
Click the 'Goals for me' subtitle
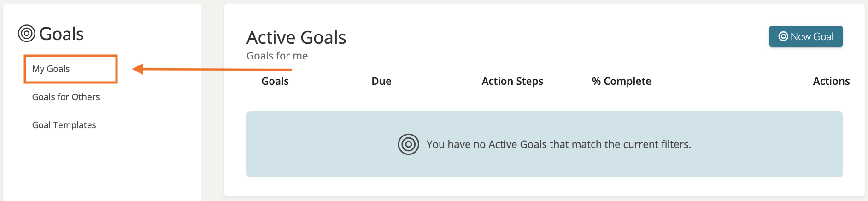pyautogui.click(x=277, y=56)
